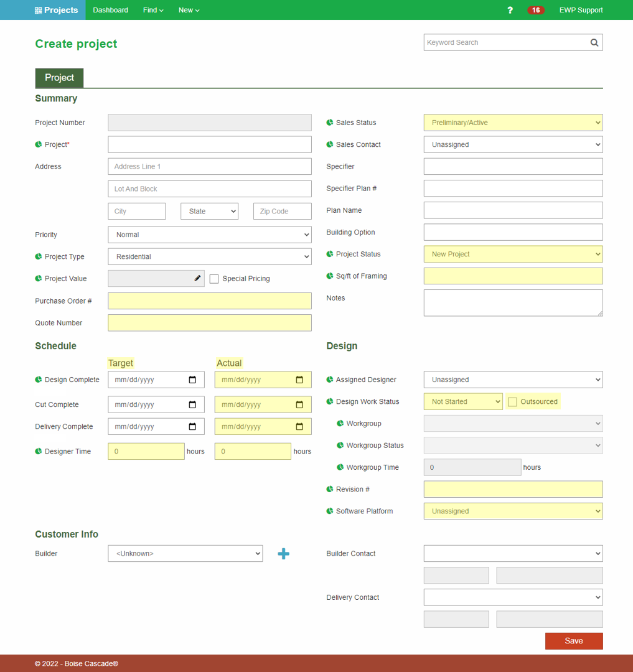Go to Dashboard in top navigation

(111, 11)
